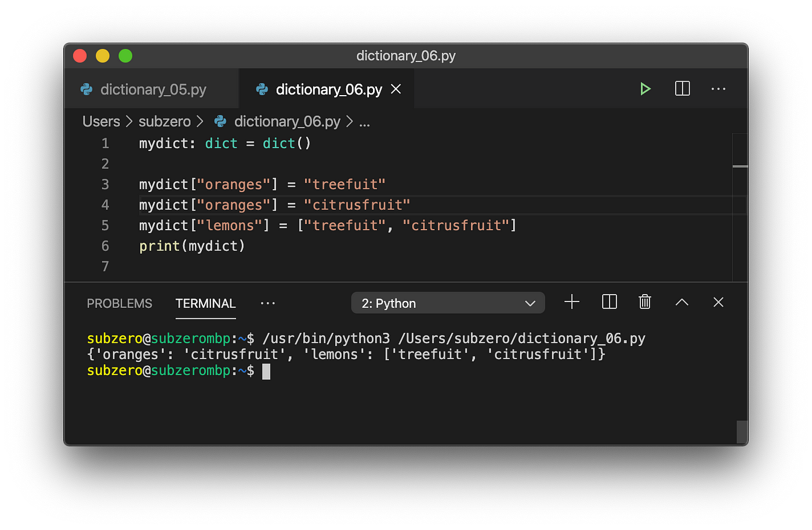Switch to the dictionary_05.py tab
812x530 pixels.
point(153,89)
